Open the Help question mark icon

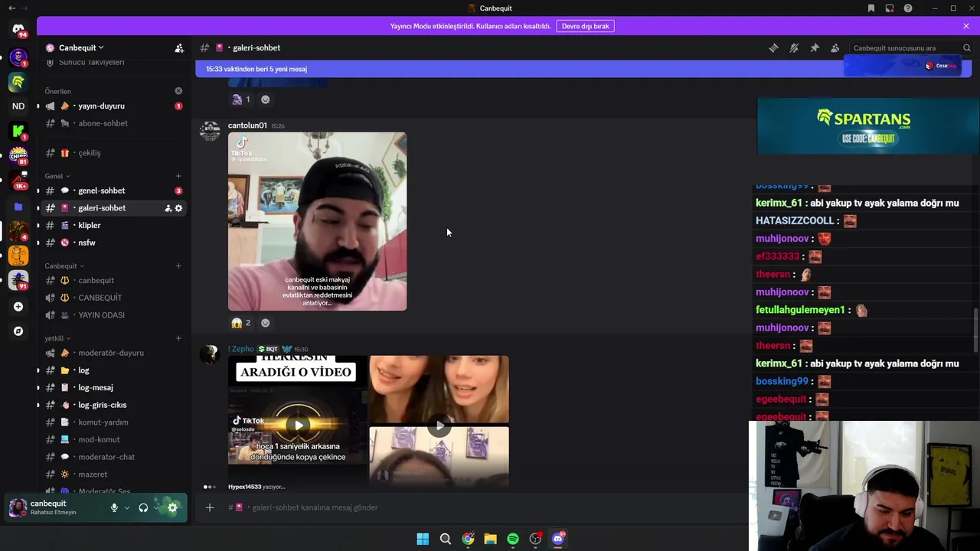coord(908,8)
